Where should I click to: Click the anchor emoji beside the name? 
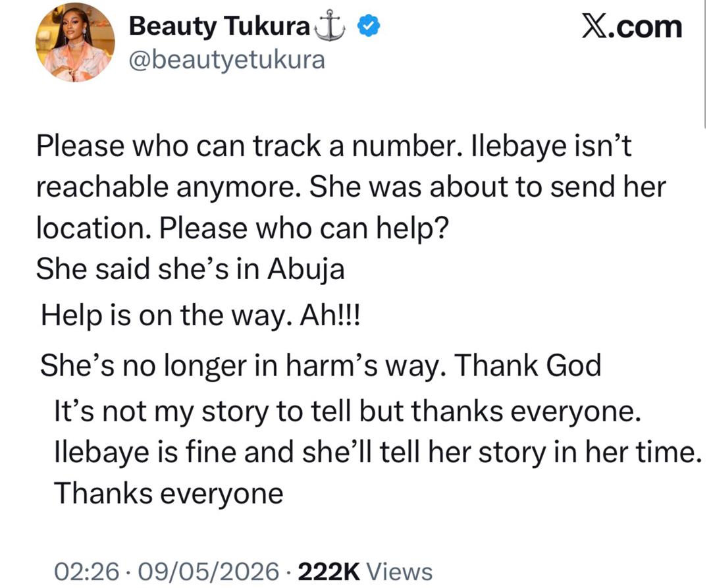[330, 27]
